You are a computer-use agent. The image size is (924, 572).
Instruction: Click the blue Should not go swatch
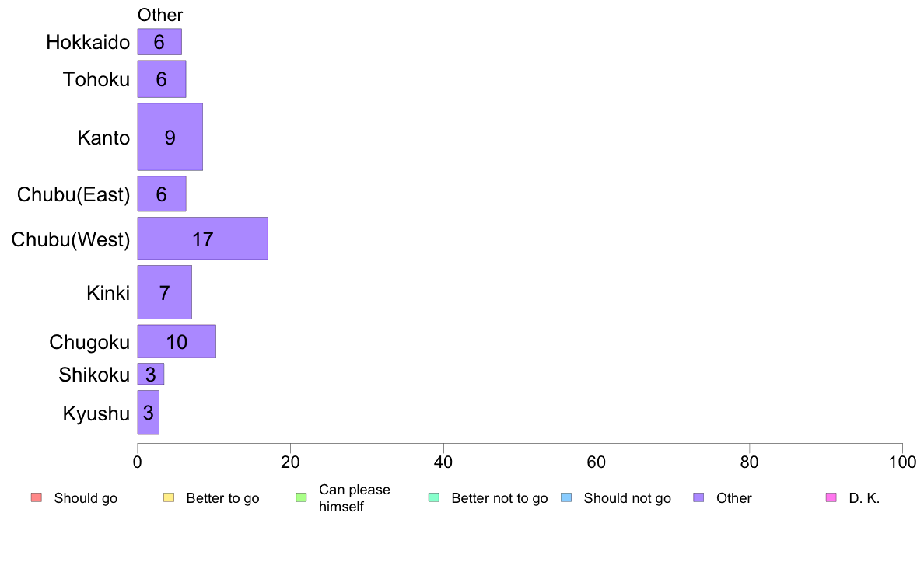(566, 497)
